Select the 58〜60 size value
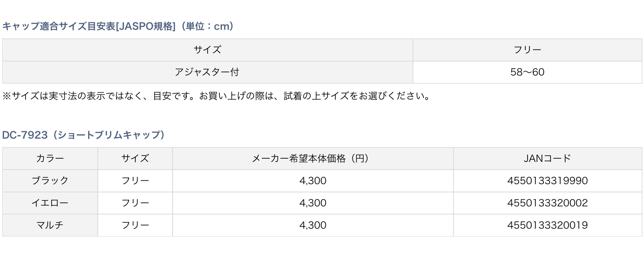Viewport: 644px width, 255px height. 527,72
